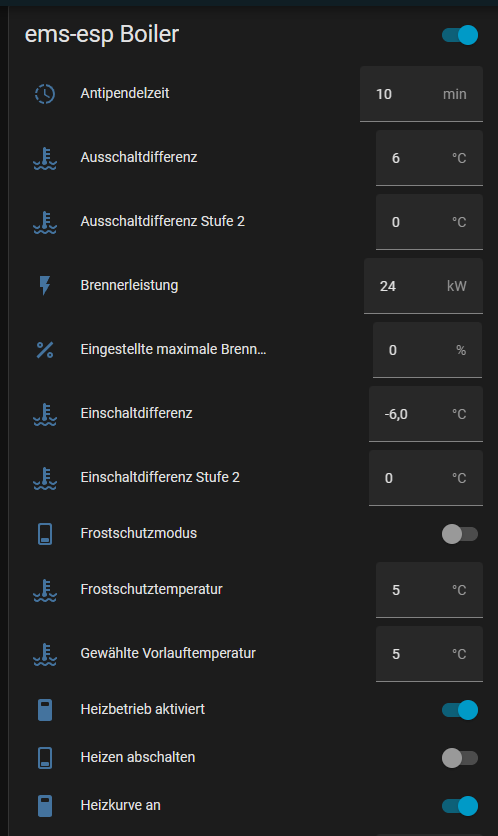Enable the Frostschutzmodus toggle
This screenshot has height=836, width=498.
click(460, 534)
